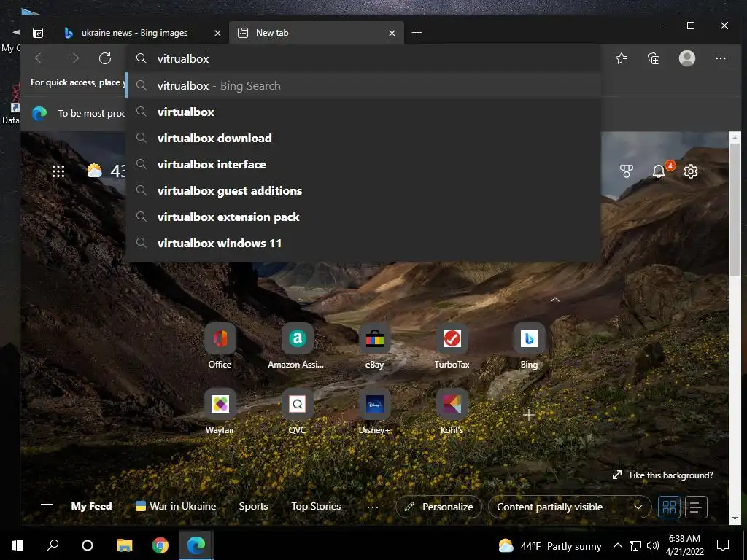
Task: Open File Explorer from taskbar
Action: coord(124,545)
